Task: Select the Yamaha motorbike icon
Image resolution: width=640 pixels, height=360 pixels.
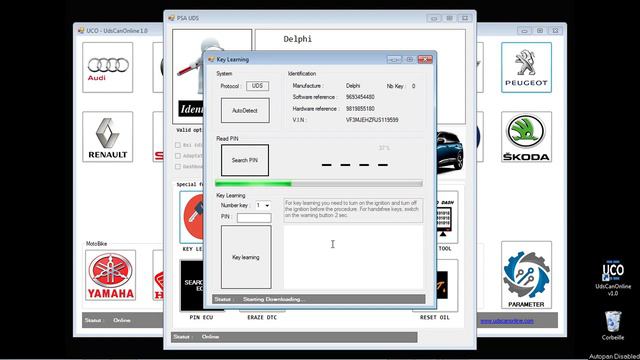Action: (x=111, y=276)
